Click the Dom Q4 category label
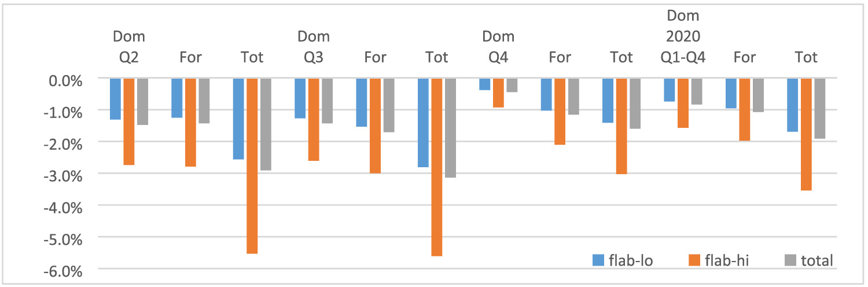The image size is (868, 287). coord(498,47)
